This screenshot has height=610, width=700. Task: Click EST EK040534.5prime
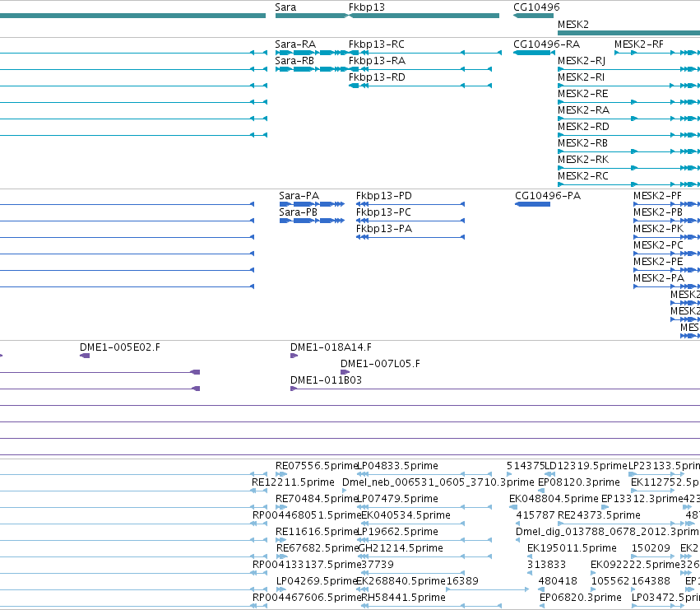click(412, 524)
